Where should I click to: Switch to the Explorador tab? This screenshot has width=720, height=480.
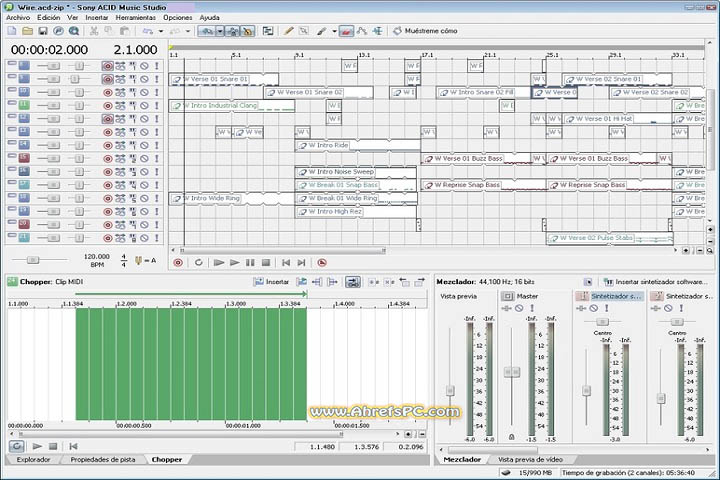(x=33, y=459)
